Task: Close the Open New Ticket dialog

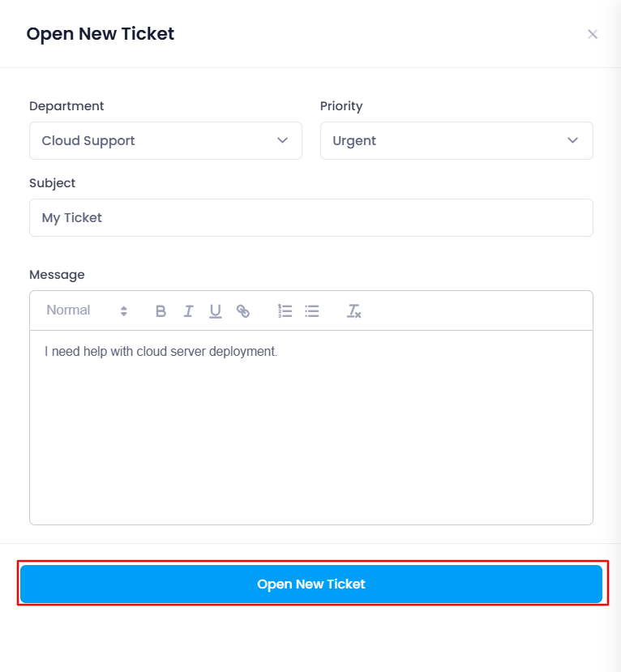Action: tap(593, 34)
